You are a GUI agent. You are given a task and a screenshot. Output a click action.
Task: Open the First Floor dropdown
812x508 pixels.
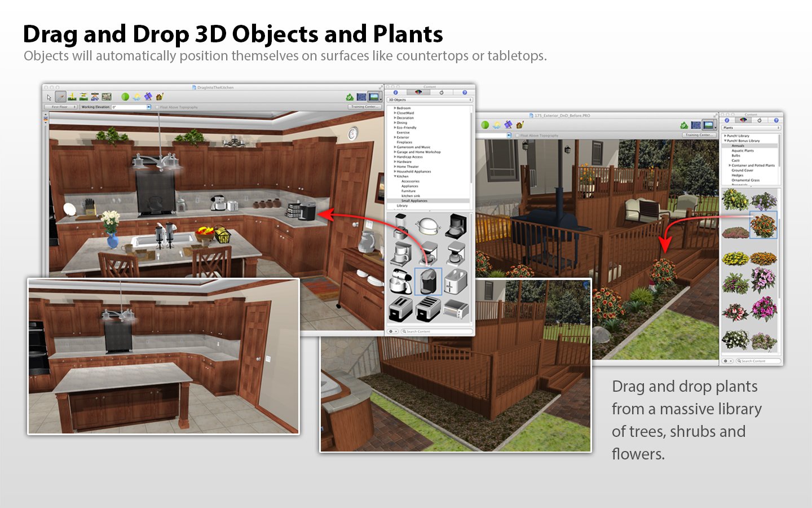click(x=61, y=107)
